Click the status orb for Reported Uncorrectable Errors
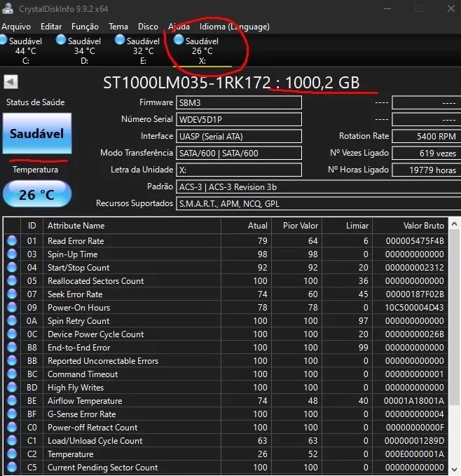461x476 pixels. [12, 360]
